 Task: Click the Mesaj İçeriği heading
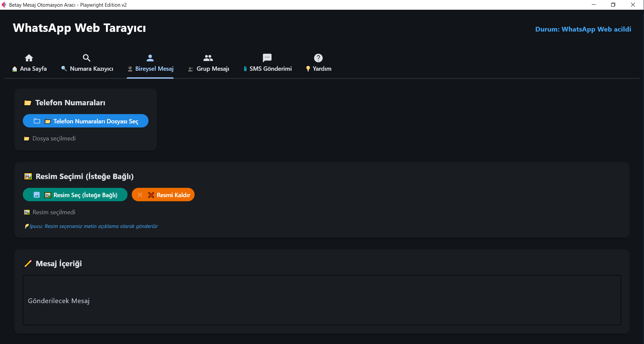(x=59, y=264)
